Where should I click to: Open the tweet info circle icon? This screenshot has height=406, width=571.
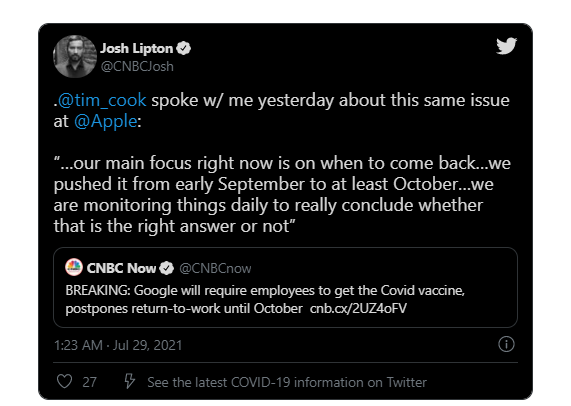pyautogui.click(x=506, y=344)
